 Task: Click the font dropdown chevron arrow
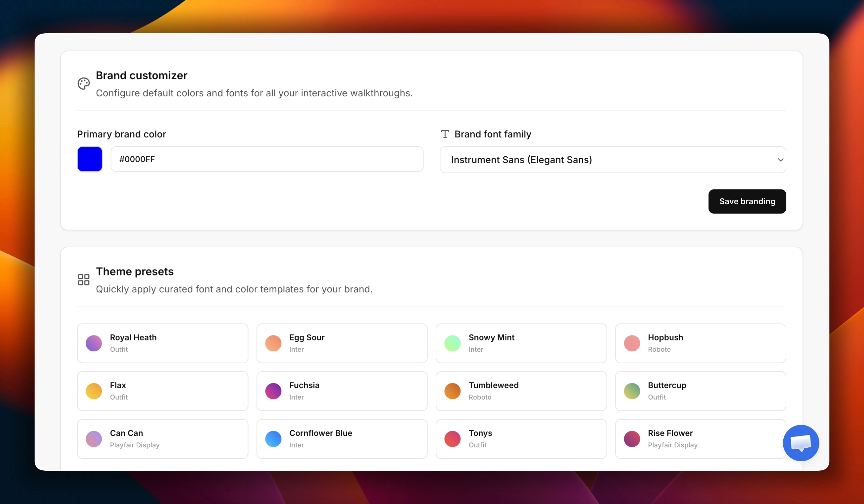(x=780, y=160)
